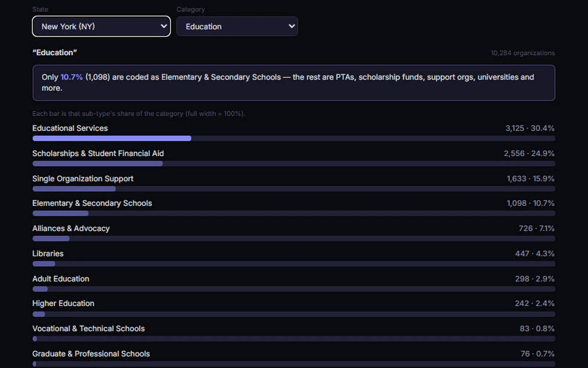588x368 pixels.
Task: Click the Libraries progress bar
Action: point(294,264)
